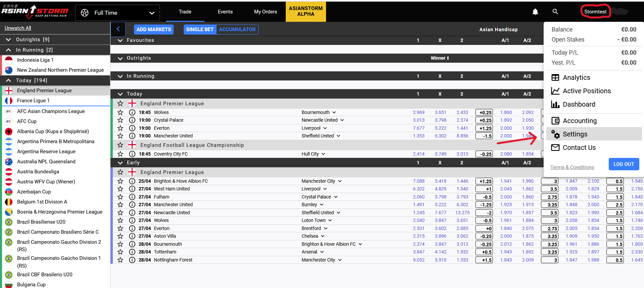
Task: Click the ADD MARKETS button
Action: click(154, 30)
